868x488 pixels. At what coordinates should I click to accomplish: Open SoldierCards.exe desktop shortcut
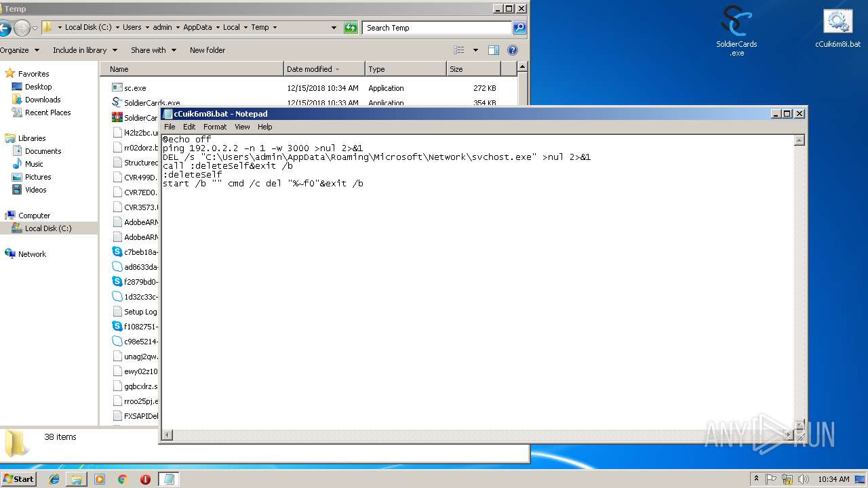(736, 30)
